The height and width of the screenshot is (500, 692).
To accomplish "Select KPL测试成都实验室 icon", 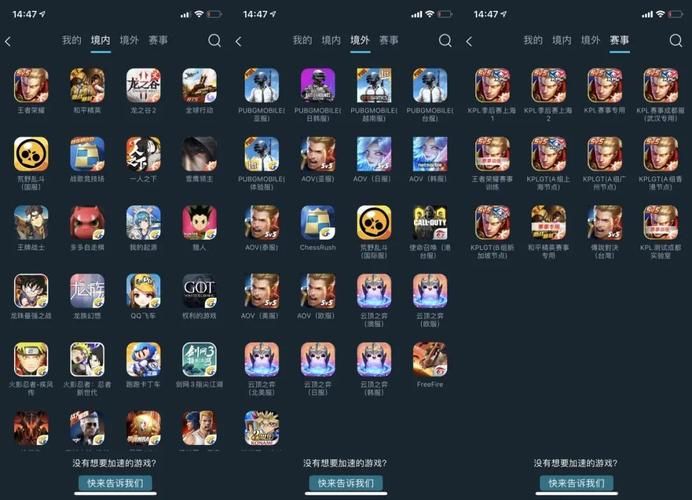I will pos(661,222).
